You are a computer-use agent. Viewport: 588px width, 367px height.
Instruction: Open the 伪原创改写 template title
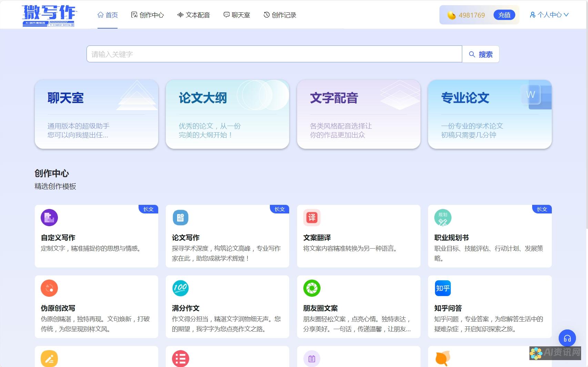58,308
